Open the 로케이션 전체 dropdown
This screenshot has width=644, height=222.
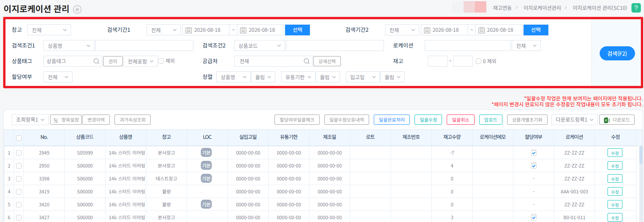[x=526, y=45]
